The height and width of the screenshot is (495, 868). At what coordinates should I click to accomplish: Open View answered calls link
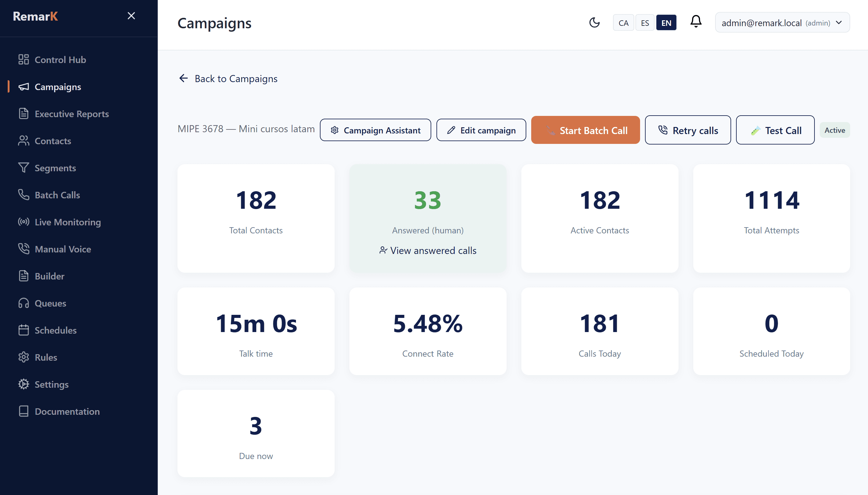(428, 251)
